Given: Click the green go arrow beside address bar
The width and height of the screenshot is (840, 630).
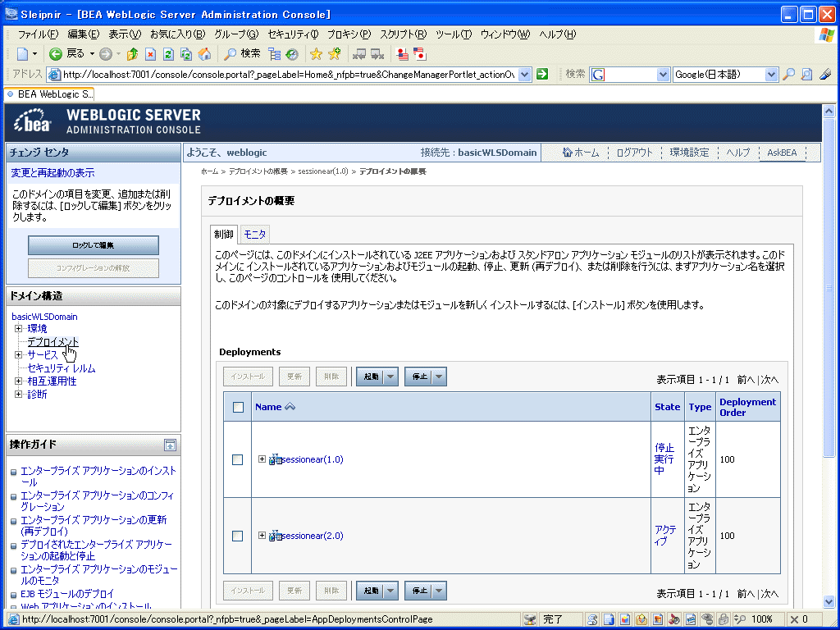Looking at the screenshot, I should pyautogui.click(x=542, y=75).
